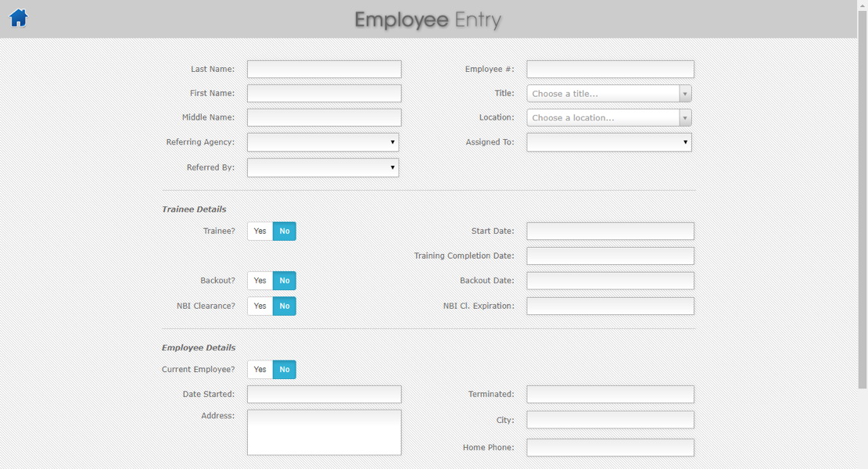The width and height of the screenshot is (868, 469).
Task: Expand the Referring Agency dropdown
Action: [x=323, y=141]
